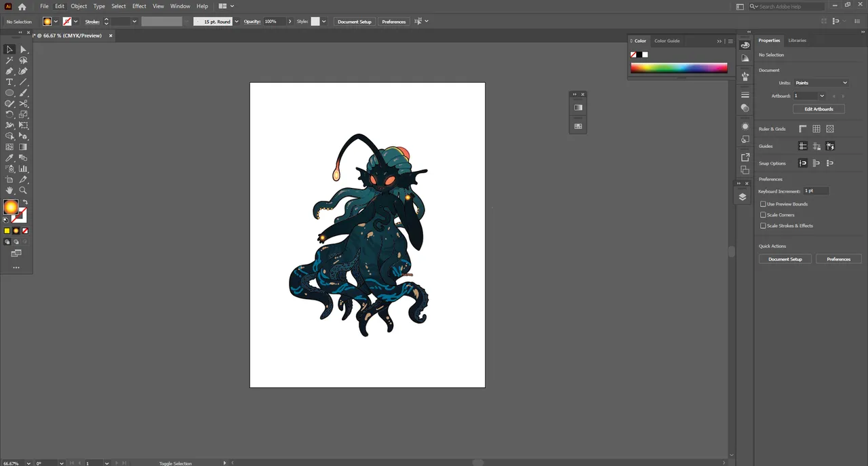Image resolution: width=868 pixels, height=466 pixels.
Task: Select the Scissors tool
Action: click(x=23, y=104)
